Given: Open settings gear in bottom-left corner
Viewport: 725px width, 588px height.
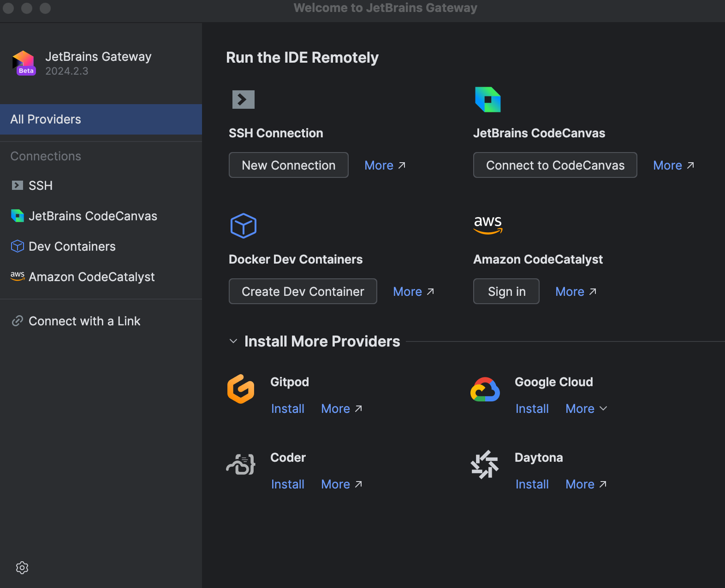Looking at the screenshot, I should (22, 568).
